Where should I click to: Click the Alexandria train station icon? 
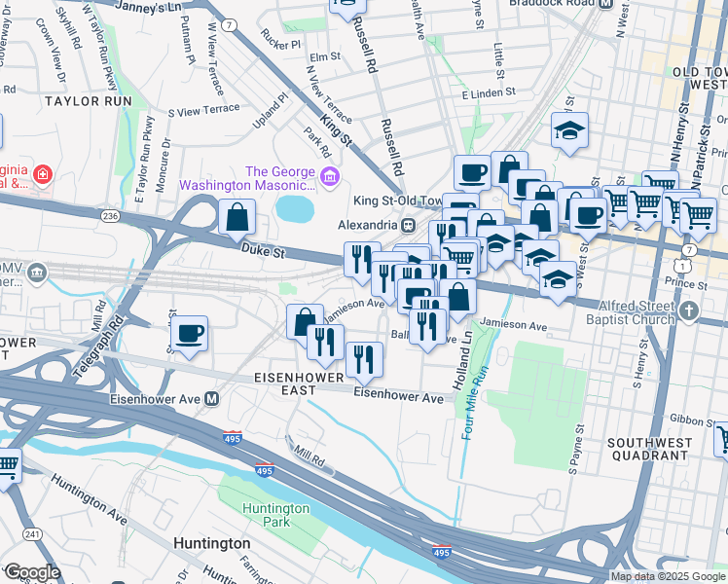[409, 225]
